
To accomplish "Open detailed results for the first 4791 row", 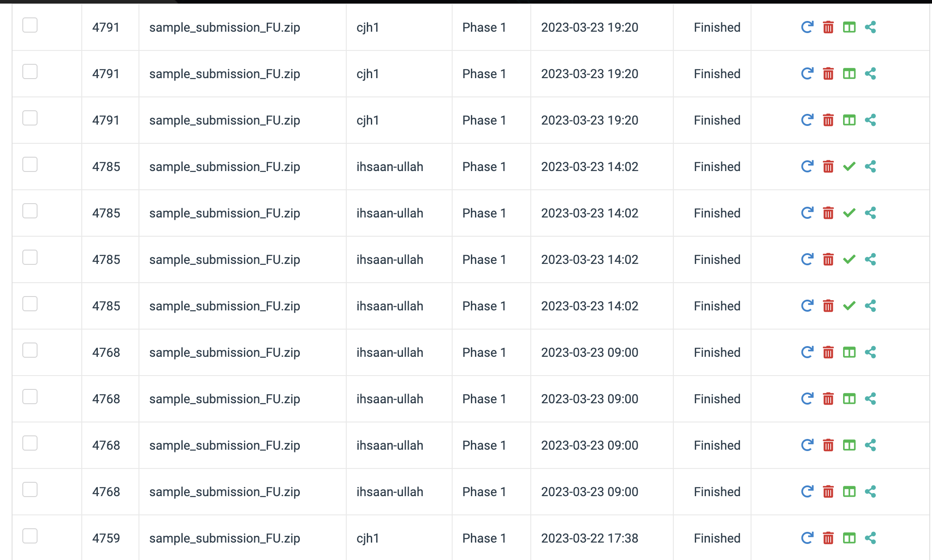I will 849,27.
